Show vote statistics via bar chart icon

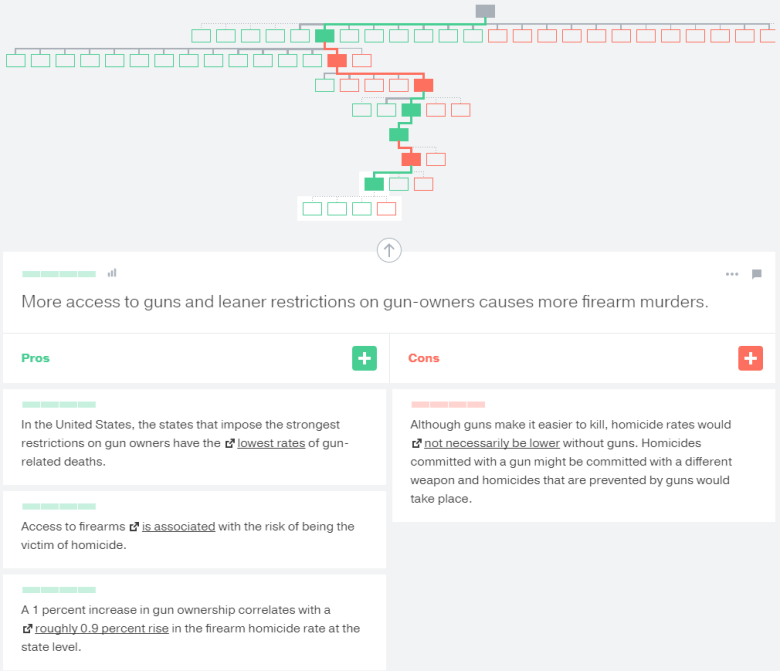pyautogui.click(x=112, y=273)
